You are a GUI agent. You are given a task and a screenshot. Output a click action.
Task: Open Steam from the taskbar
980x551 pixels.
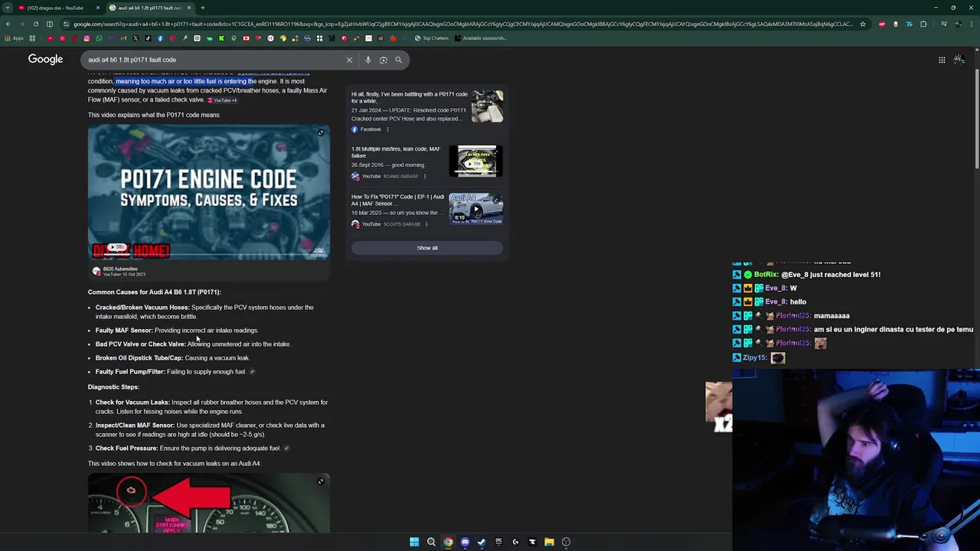pos(482,542)
